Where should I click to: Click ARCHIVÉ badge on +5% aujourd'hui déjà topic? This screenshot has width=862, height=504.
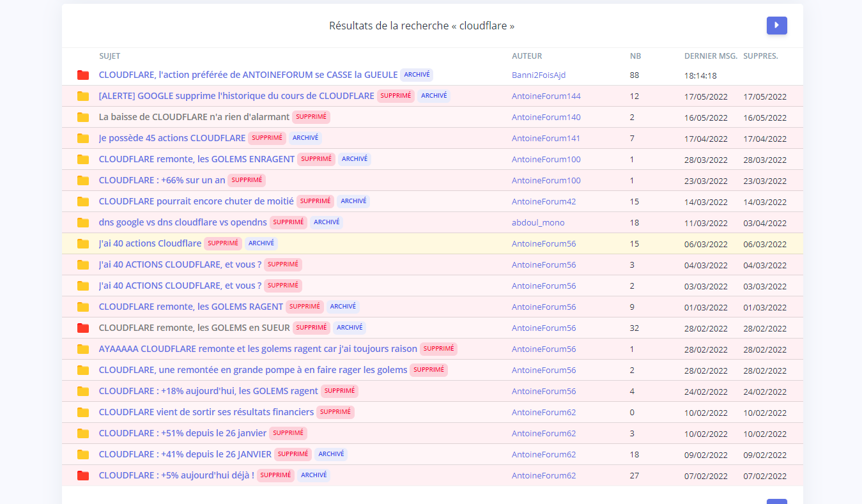click(x=314, y=475)
